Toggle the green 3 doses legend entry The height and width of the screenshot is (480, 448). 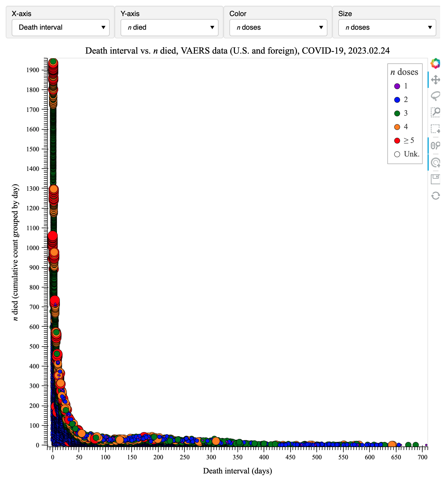[x=401, y=113]
